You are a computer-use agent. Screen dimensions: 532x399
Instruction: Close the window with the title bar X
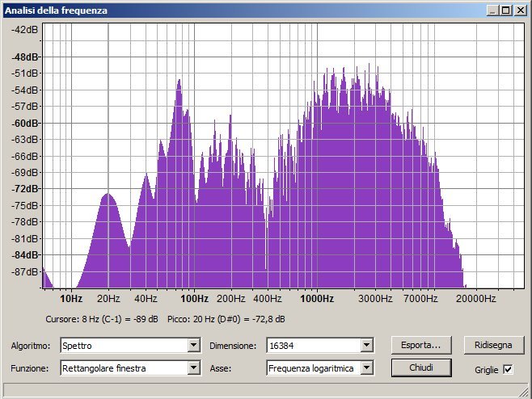tap(521, 10)
